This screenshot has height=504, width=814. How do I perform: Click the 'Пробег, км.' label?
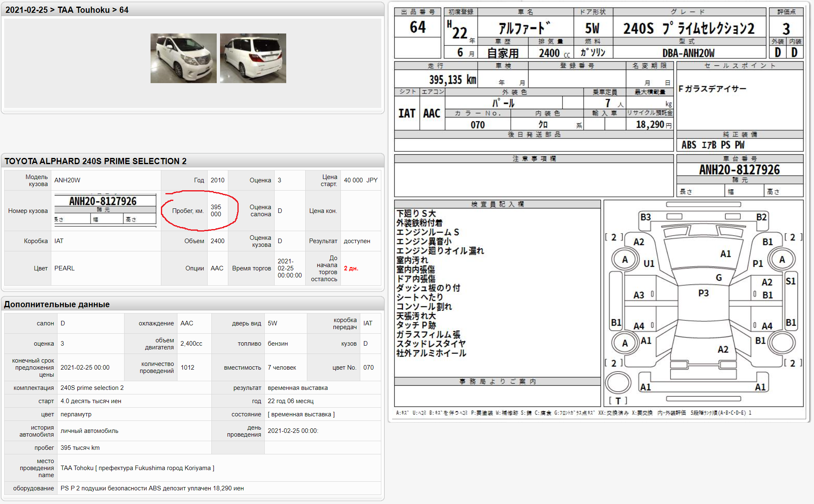(188, 211)
